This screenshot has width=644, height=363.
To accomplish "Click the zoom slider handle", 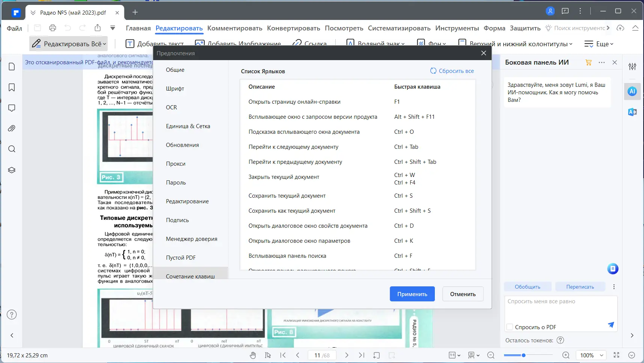I will [x=523, y=355].
